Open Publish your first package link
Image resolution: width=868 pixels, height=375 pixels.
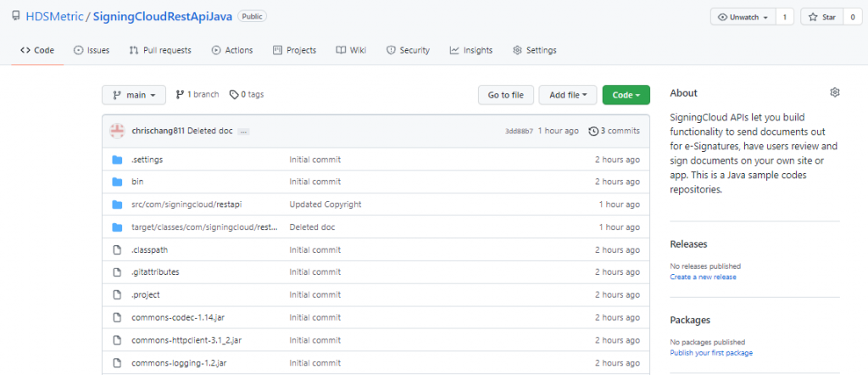711,353
